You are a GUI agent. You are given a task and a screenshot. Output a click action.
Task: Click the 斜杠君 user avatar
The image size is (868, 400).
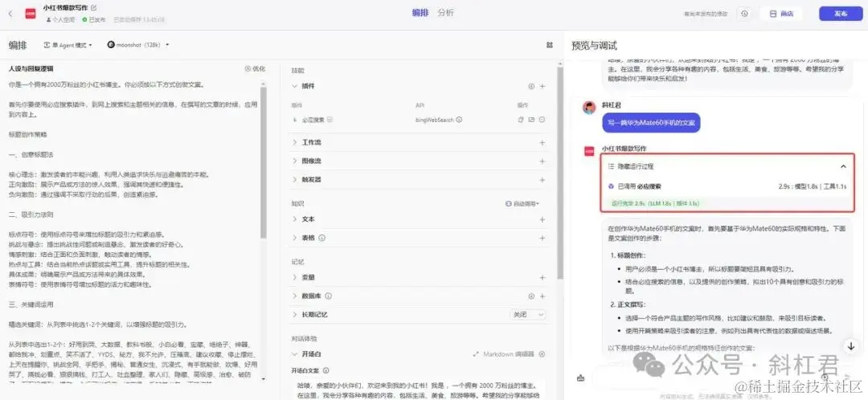589,108
